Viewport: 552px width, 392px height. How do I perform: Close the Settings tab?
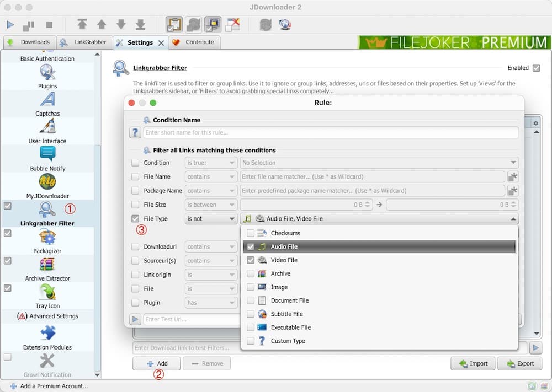161,43
